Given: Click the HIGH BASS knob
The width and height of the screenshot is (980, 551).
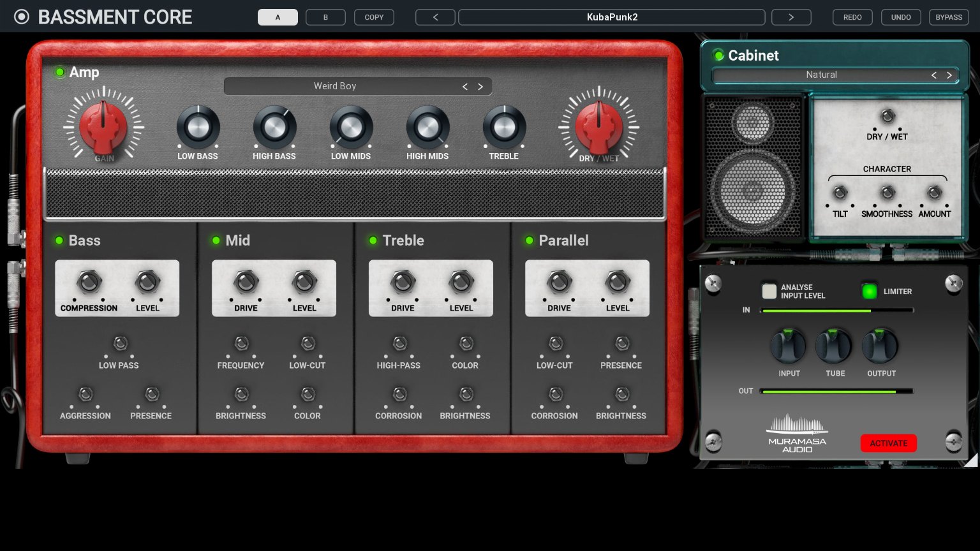Looking at the screenshot, I should (274, 128).
